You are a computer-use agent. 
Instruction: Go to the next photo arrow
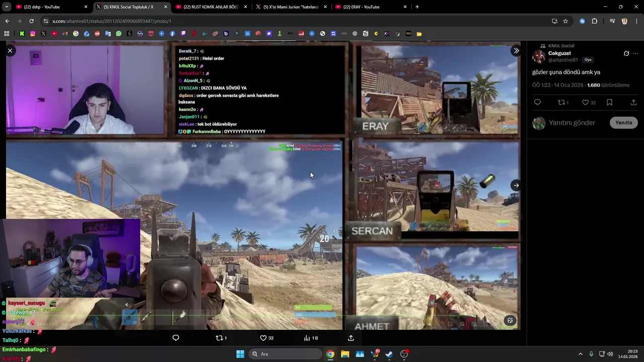[516, 186]
